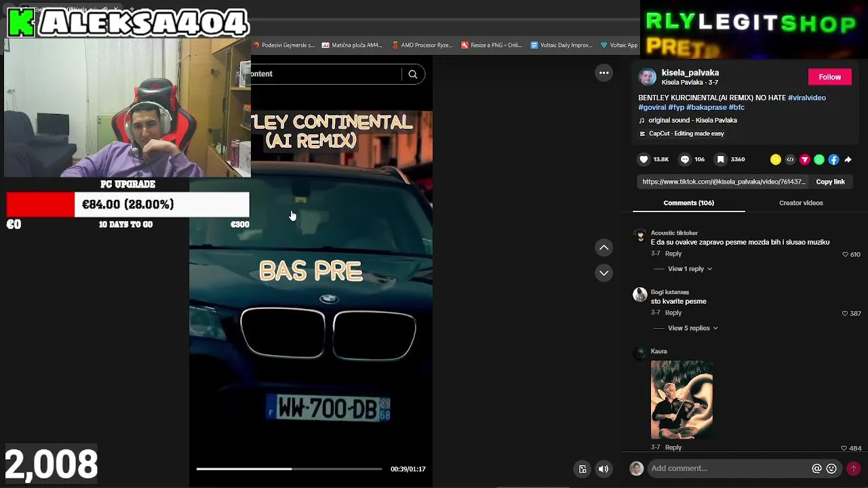868x488 pixels.
Task: Go to previous video with up arrow
Action: pyautogui.click(x=604, y=248)
